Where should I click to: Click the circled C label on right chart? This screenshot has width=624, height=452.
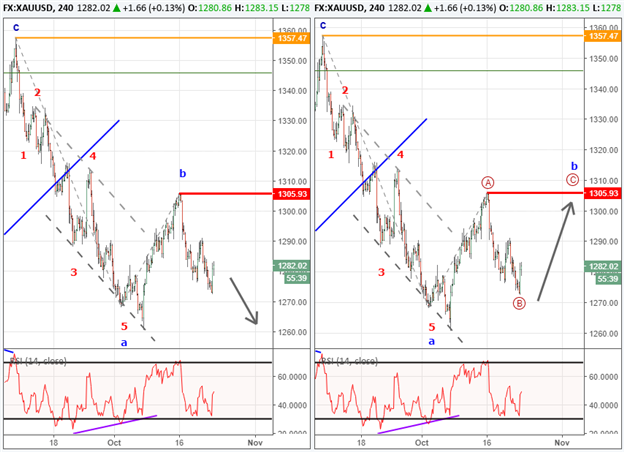point(572,180)
